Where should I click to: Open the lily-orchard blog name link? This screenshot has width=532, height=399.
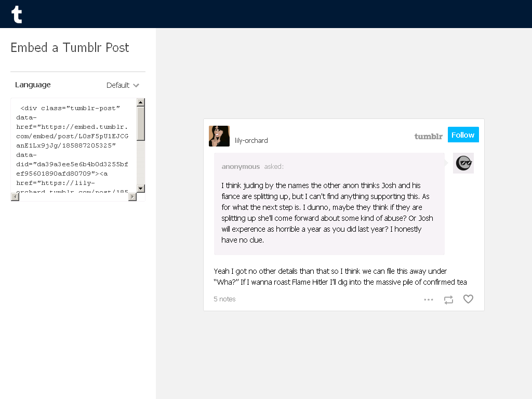(251, 140)
